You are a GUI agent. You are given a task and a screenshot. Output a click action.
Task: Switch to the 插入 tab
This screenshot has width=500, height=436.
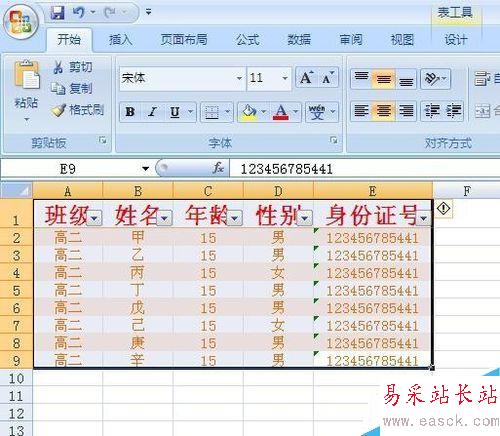(120, 40)
